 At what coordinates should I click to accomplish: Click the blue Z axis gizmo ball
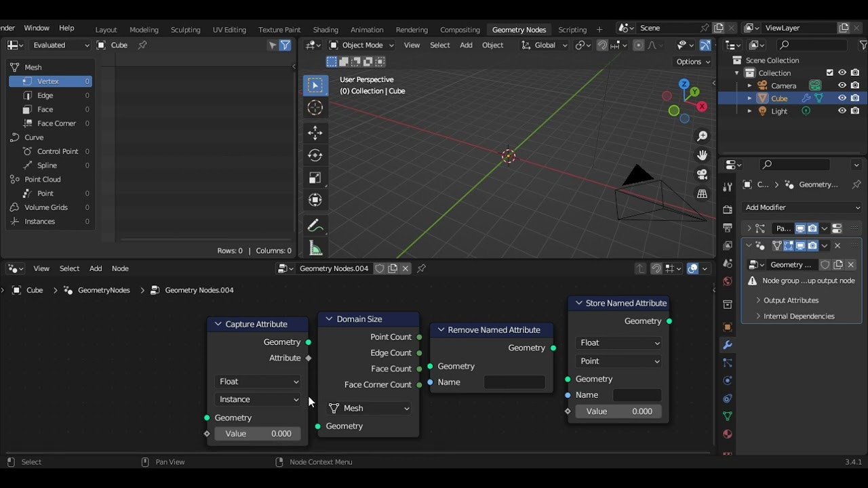684,84
